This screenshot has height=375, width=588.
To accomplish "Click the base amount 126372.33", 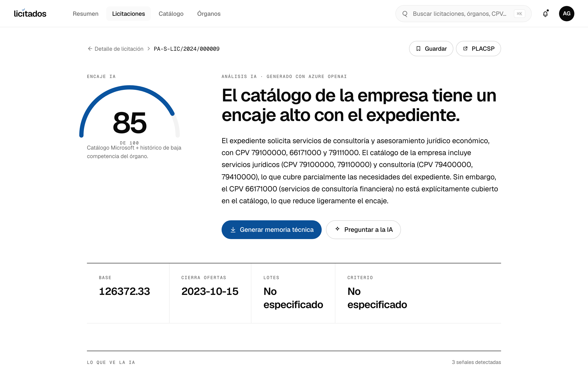I will coord(124,291).
